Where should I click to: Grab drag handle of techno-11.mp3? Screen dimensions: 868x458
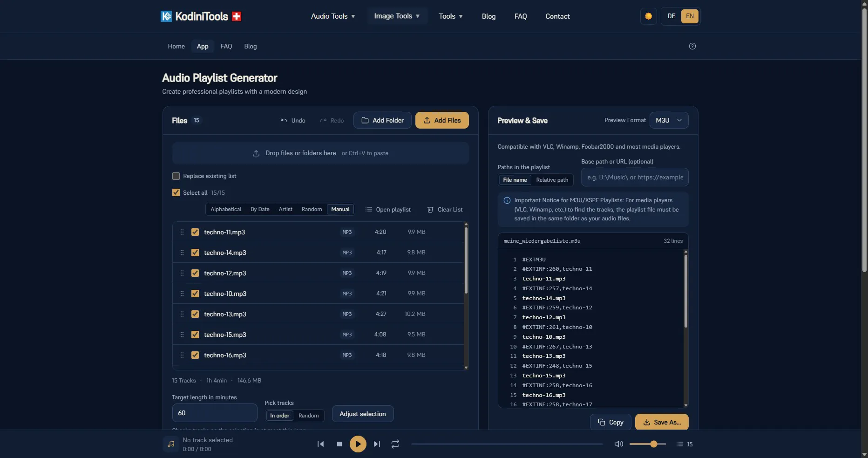click(x=182, y=232)
